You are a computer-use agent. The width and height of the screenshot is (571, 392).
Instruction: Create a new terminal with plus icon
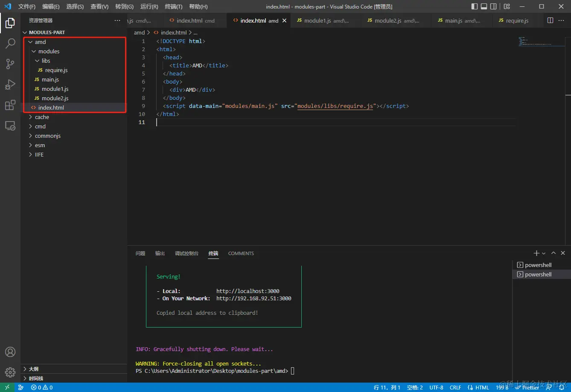(536, 253)
